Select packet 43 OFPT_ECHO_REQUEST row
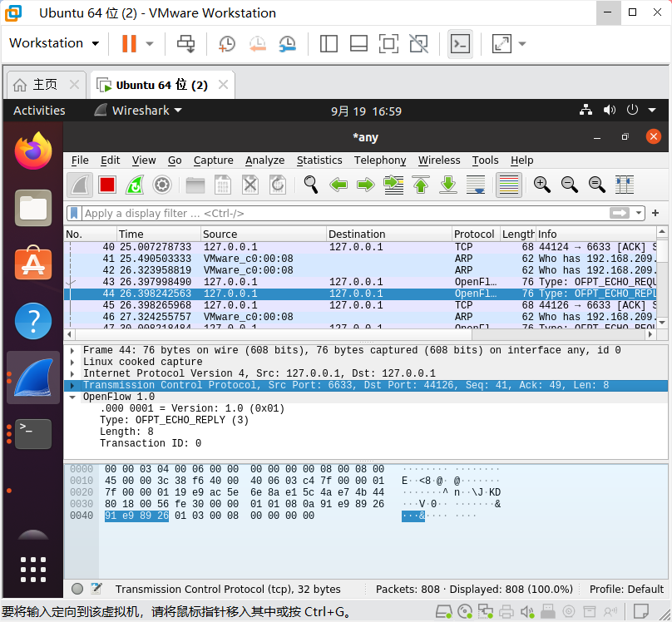The image size is (672, 622). (360, 282)
